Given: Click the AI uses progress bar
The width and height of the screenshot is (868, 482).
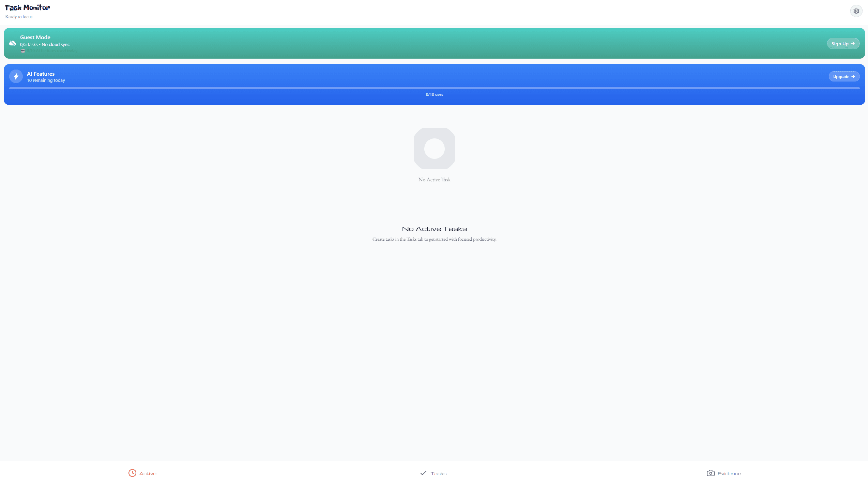Looking at the screenshot, I should pyautogui.click(x=434, y=88).
